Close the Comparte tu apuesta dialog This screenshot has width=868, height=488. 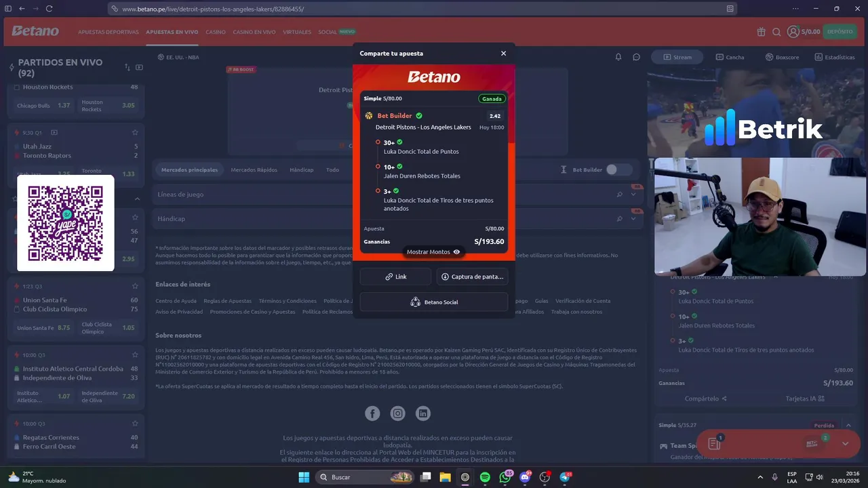pyautogui.click(x=503, y=54)
